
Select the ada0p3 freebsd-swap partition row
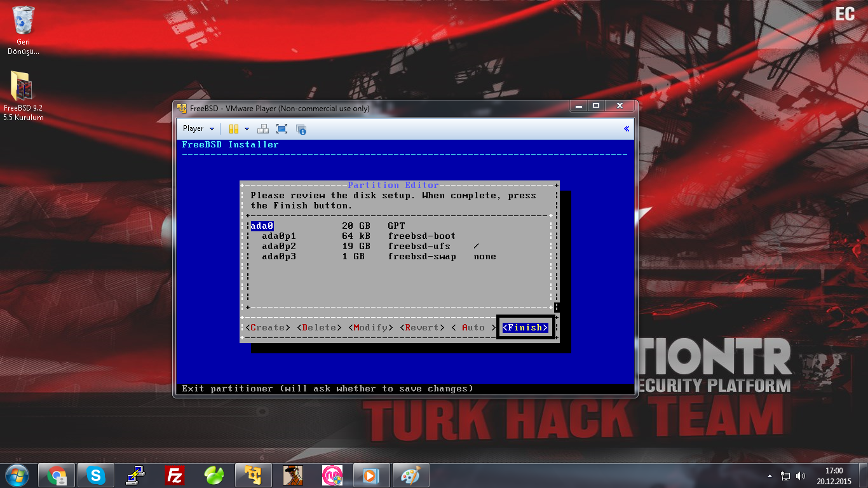399,256
